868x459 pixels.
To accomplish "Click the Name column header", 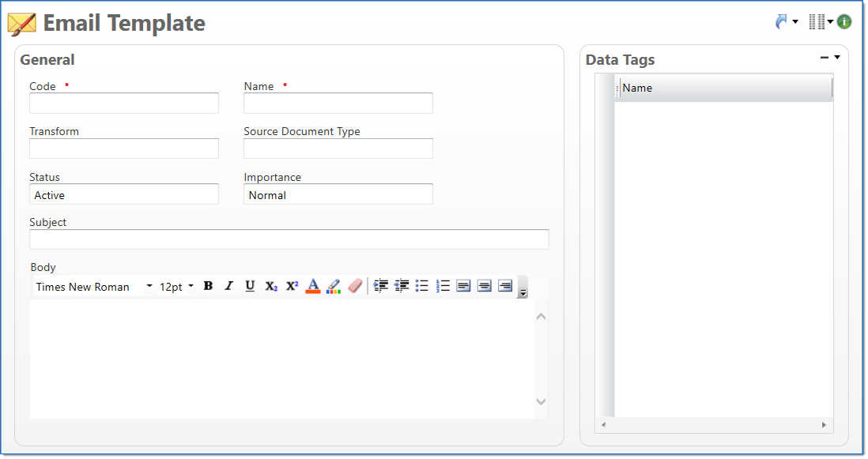I will coord(724,88).
